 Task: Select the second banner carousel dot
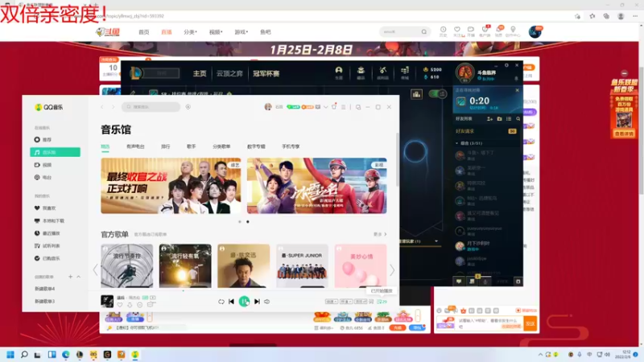coord(248,222)
